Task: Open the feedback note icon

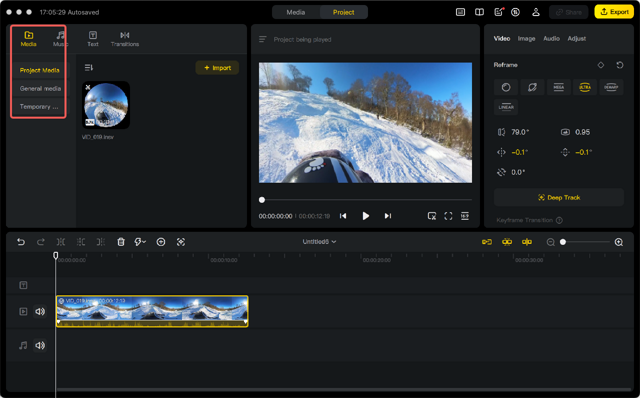Action: pyautogui.click(x=498, y=12)
